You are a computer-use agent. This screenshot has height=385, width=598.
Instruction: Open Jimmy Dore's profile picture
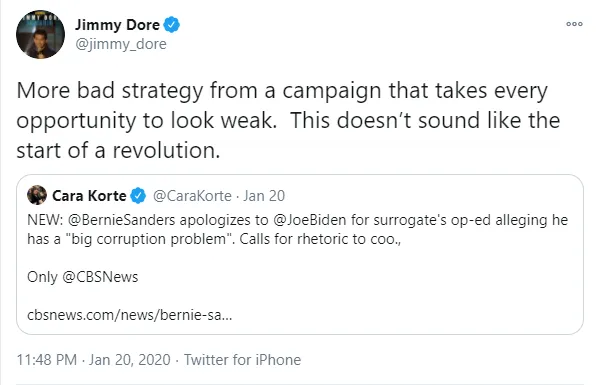(40, 34)
